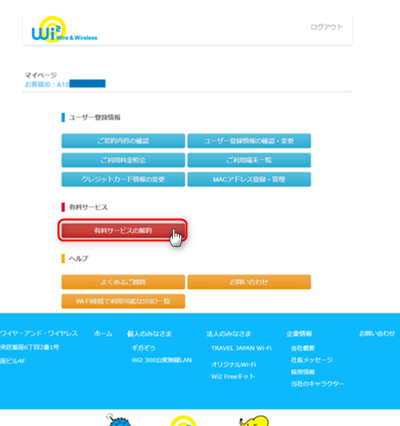
Task: Click クレジットカード情報の変更 button
Action: 123,179
